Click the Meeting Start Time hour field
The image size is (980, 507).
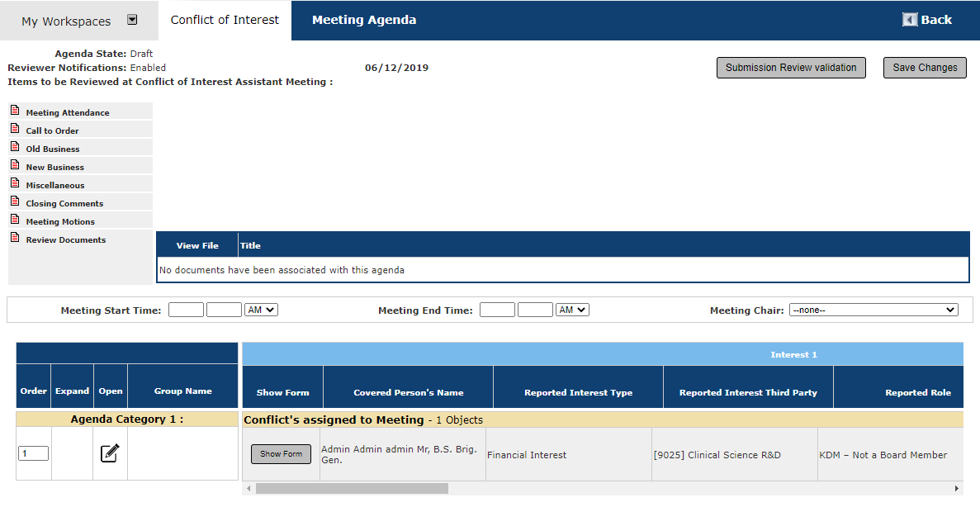tap(187, 310)
